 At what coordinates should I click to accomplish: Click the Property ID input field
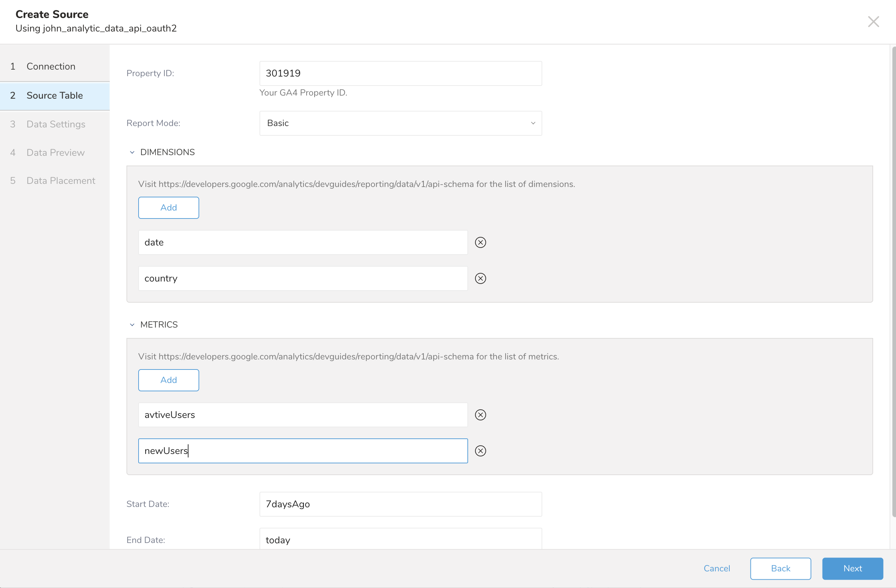click(400, 73)
